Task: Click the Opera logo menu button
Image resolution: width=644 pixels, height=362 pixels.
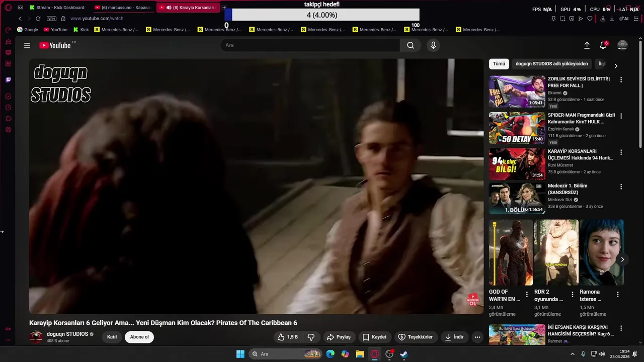Action: (8, 8)
